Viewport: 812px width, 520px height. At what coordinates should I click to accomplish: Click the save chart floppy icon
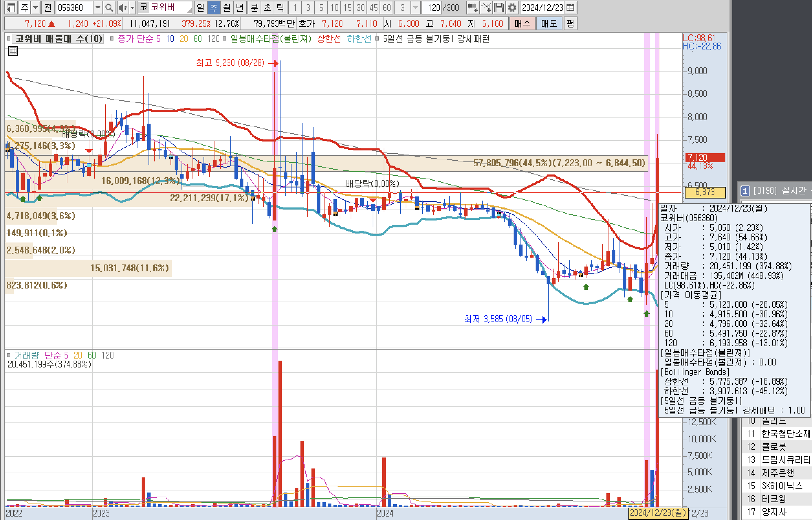(500, 8)
